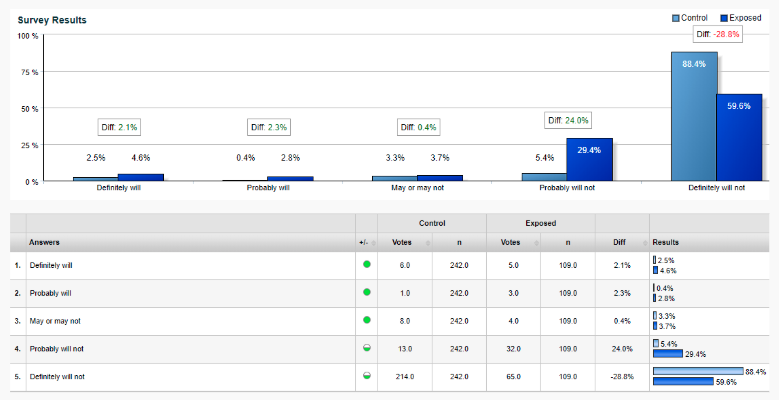Click the Diff: 24.0% label in chart
This screenshot has width=779, height=400.
coord(568,120)
